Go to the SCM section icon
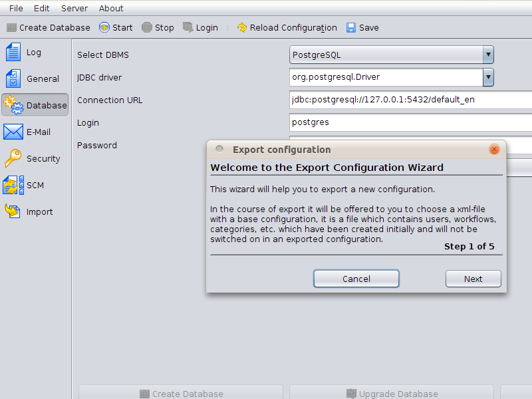The height and width of the screenshot is (399, 532). [x=13, y=185]
